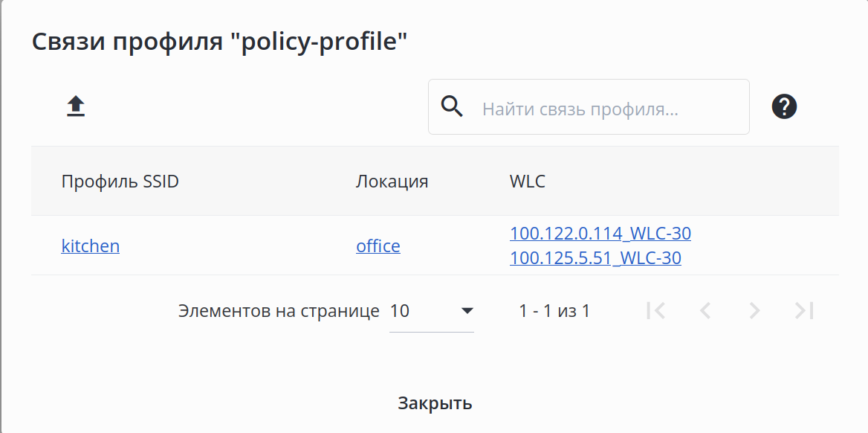Click the magnifying glass search icon
The width and height of the screenshot is (868, 433).
pos(452,107)
